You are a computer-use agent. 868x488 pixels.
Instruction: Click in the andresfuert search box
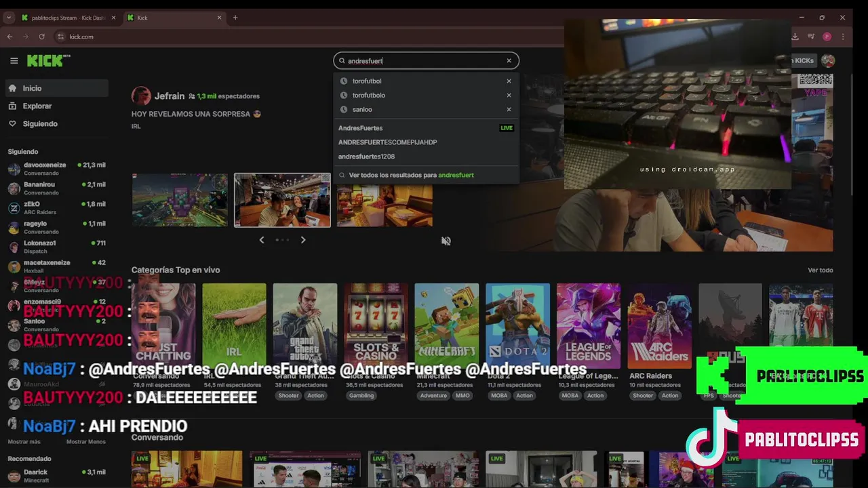pyautogui.click(x=426, y=61)
